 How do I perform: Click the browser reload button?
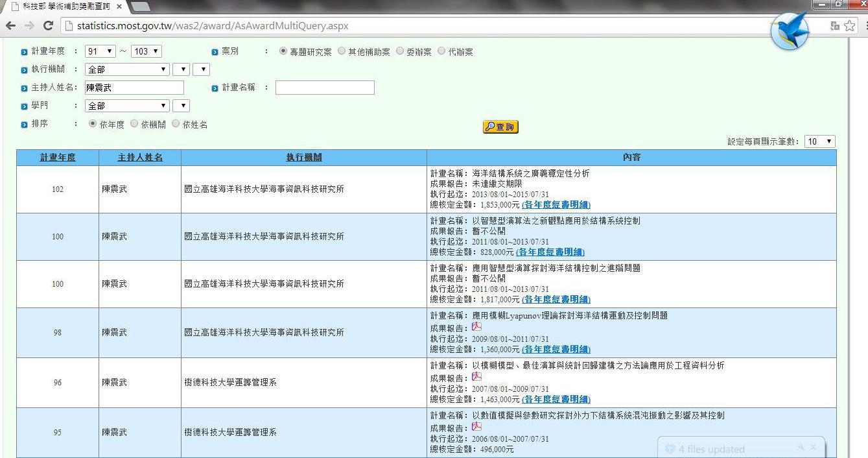pyautogui.click(x=48, y=26)
